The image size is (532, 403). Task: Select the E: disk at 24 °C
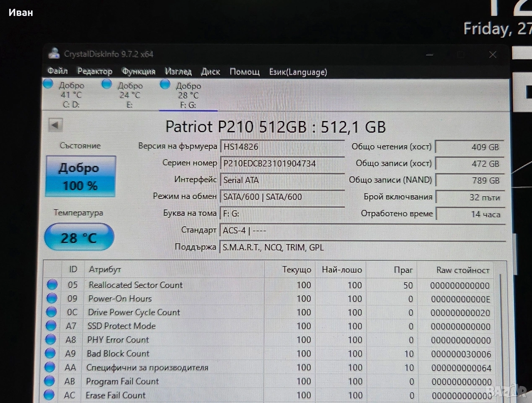(x=130, y=95)
